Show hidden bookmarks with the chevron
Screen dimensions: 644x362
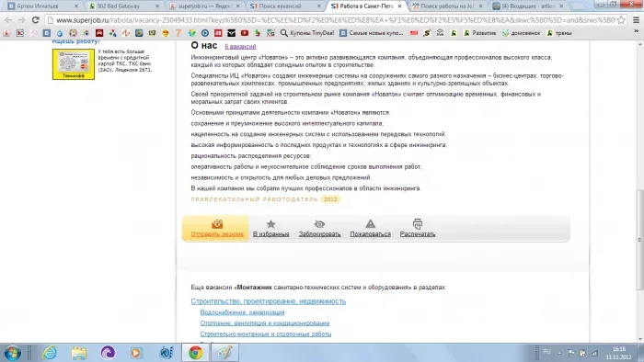coord(637,31)
